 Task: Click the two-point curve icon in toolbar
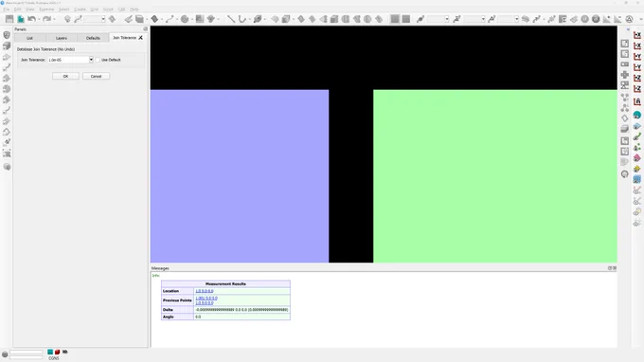click(x=170, y=19)
